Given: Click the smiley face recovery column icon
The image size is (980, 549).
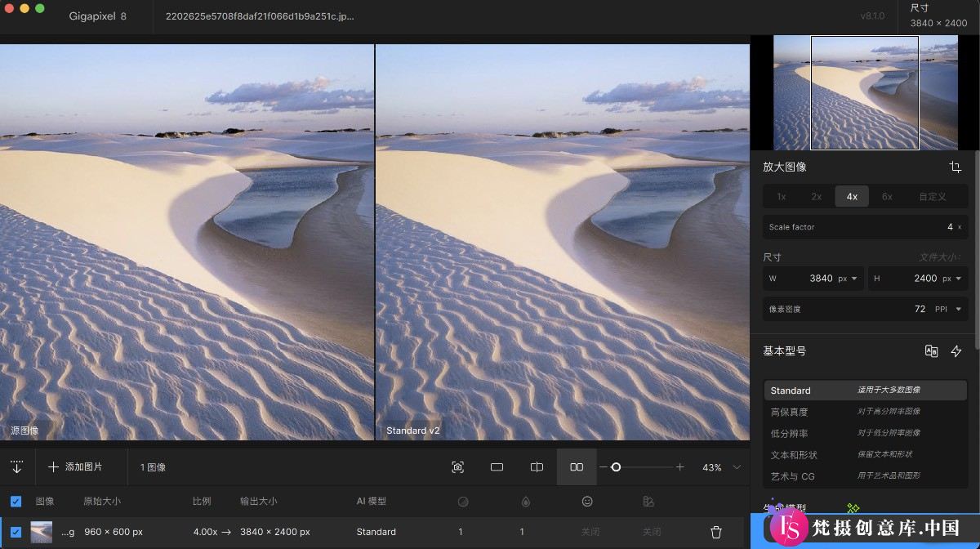Looking at the screenshot, I should coord(586,501).
